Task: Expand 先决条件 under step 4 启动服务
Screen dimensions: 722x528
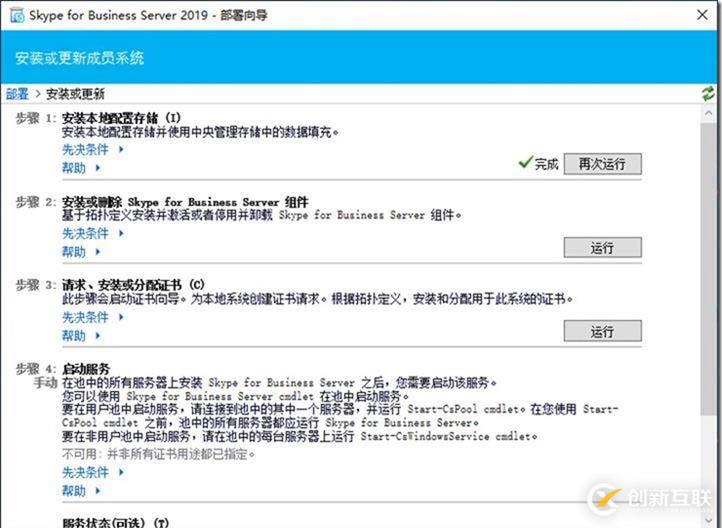Action: [x=93, y=472]
